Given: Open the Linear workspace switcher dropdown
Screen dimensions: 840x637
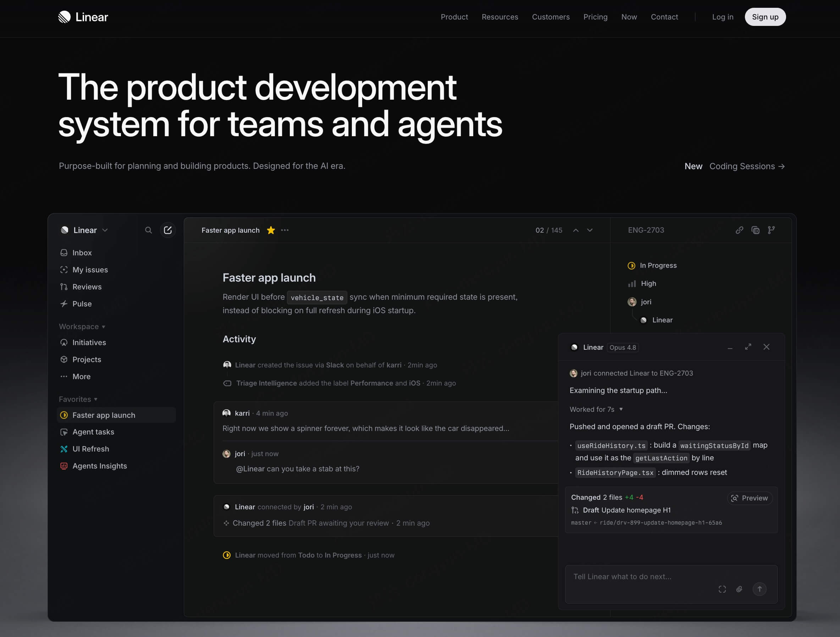Looking at the screenshot, I should pyautogui.click(x=85, y=230).
